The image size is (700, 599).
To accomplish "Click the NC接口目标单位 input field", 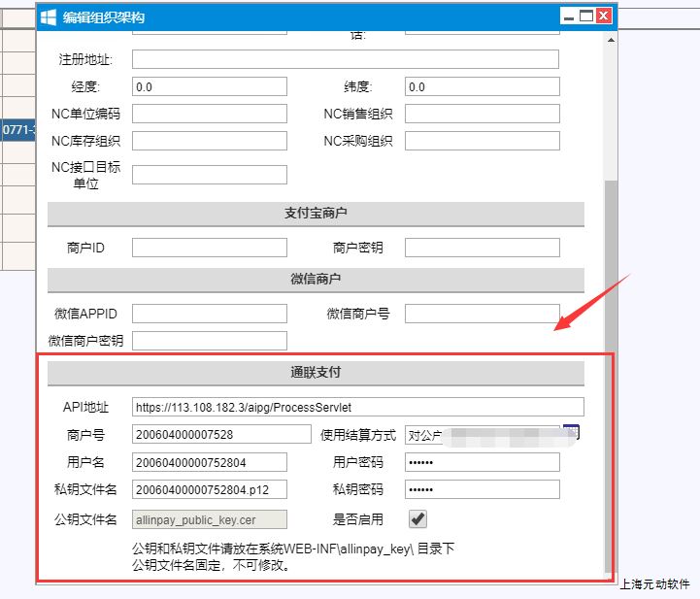I will [210, 175].
